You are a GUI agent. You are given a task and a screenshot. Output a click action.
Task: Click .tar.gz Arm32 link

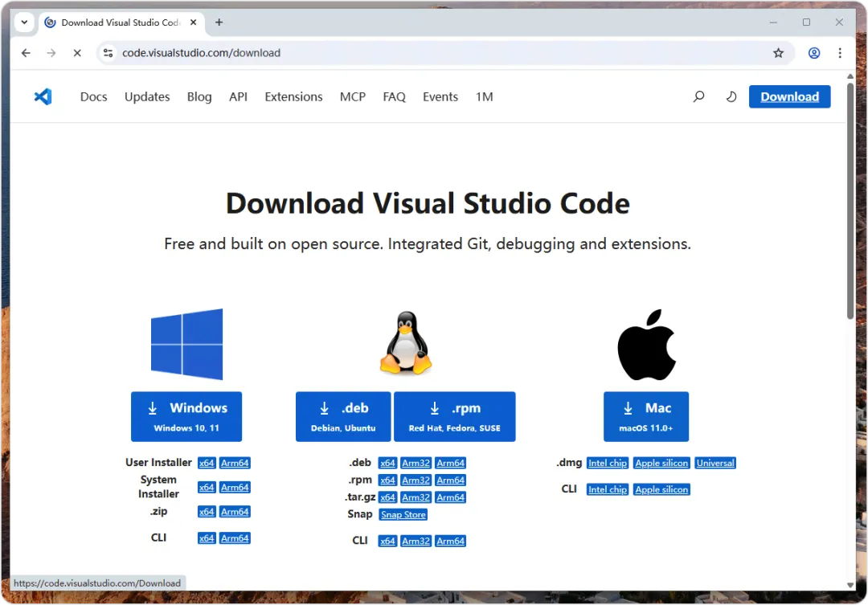(416, 497)
